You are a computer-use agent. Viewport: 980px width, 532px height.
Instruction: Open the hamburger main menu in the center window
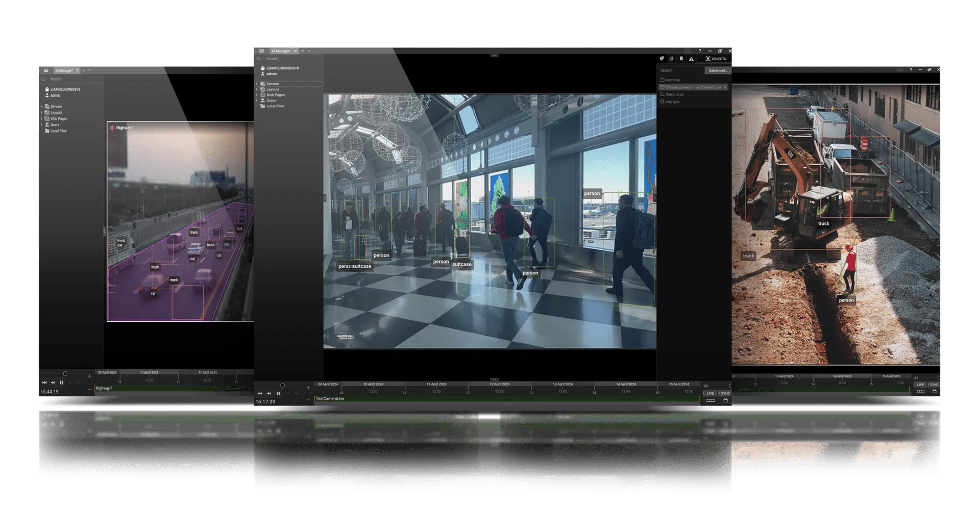[x=261, y=51]
